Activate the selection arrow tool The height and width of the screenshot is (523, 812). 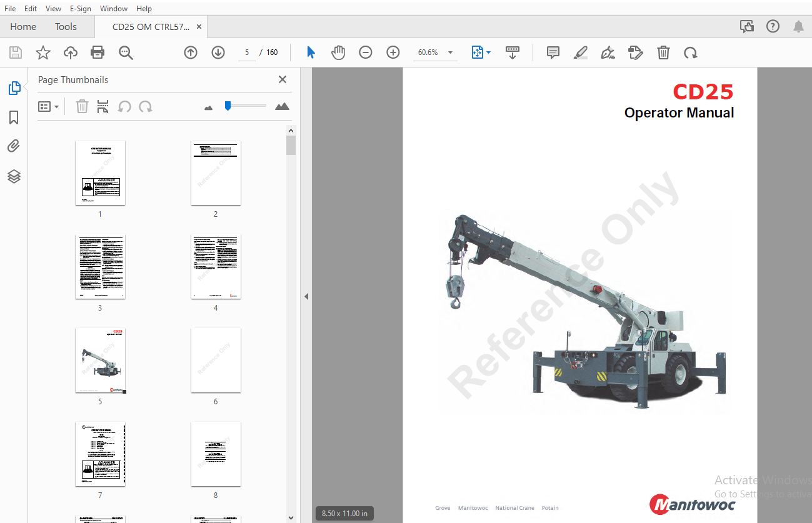311,52
